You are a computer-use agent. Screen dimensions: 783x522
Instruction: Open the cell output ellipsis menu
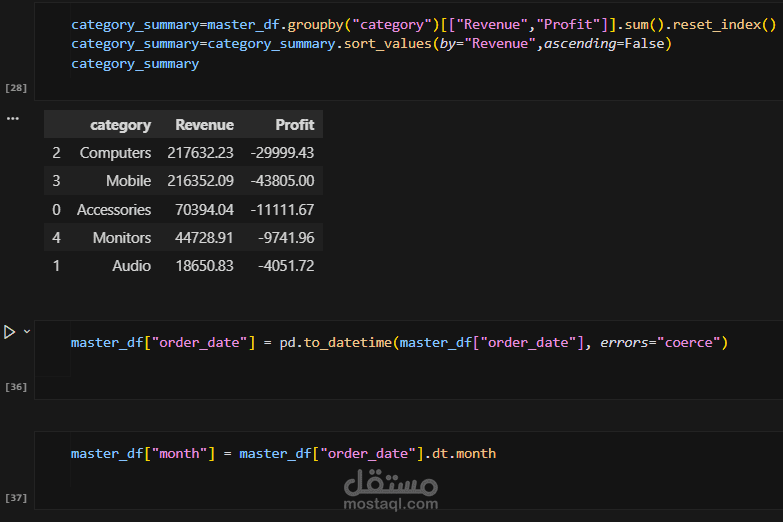[12, 118]
